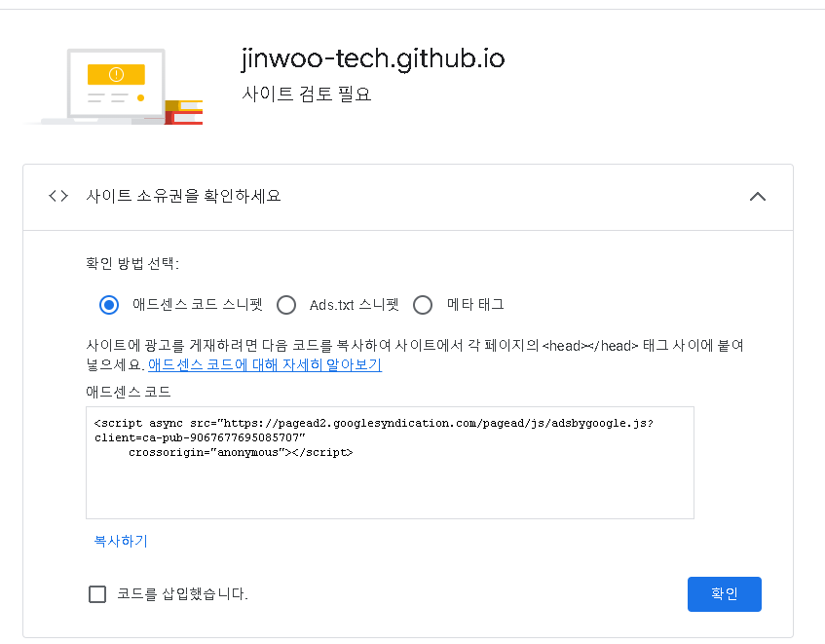Click the 메타 태그 option label
This screenshot has width=825, height=644.
coord(475,304)
